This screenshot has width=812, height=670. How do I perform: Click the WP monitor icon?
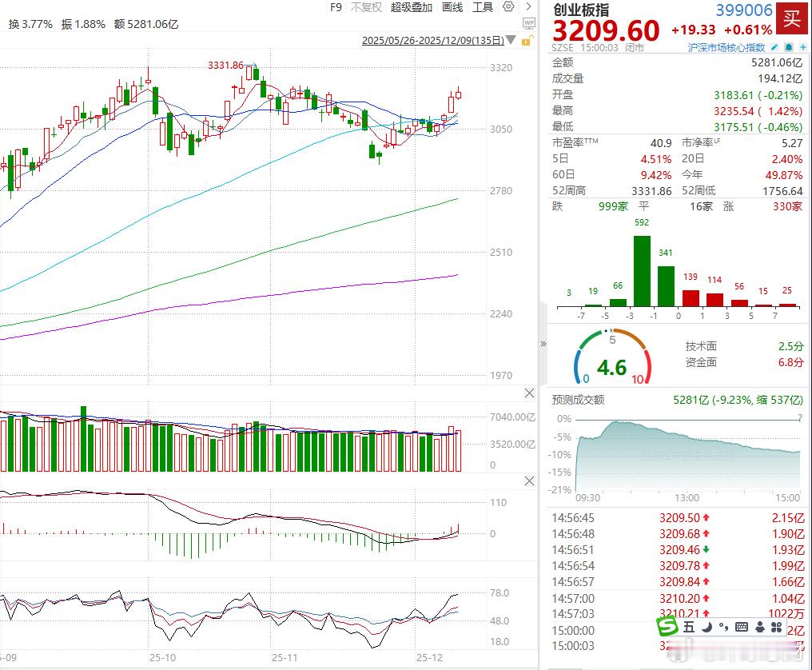pyautogui.click(x=529, y=23)
